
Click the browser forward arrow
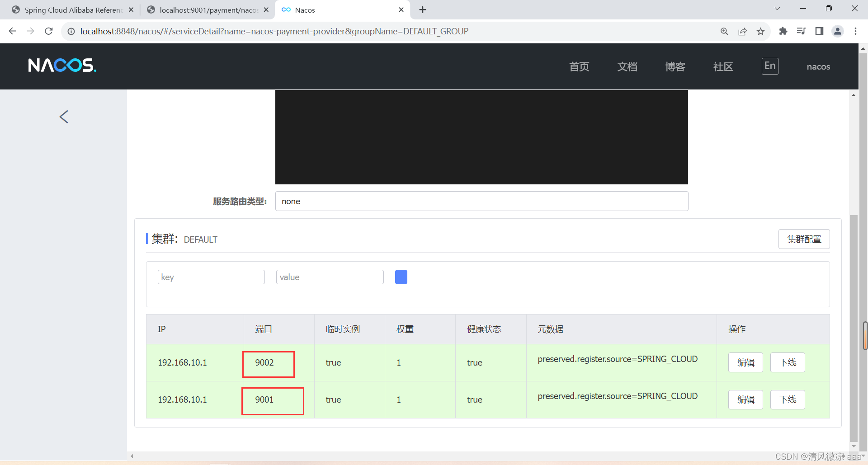coord(30,31)
